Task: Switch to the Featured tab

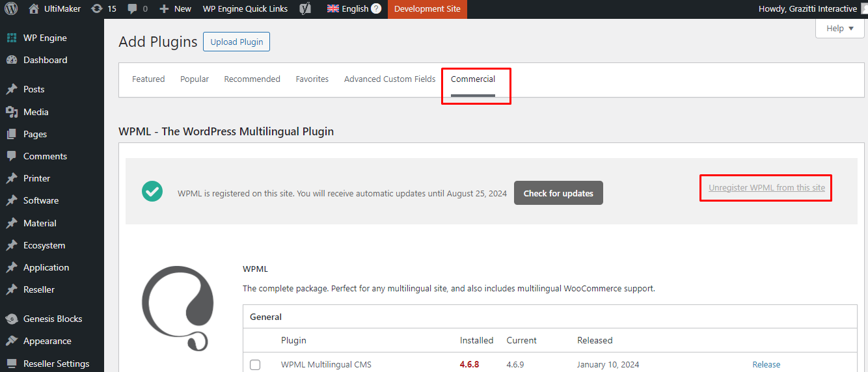Action: click(148, 79)
